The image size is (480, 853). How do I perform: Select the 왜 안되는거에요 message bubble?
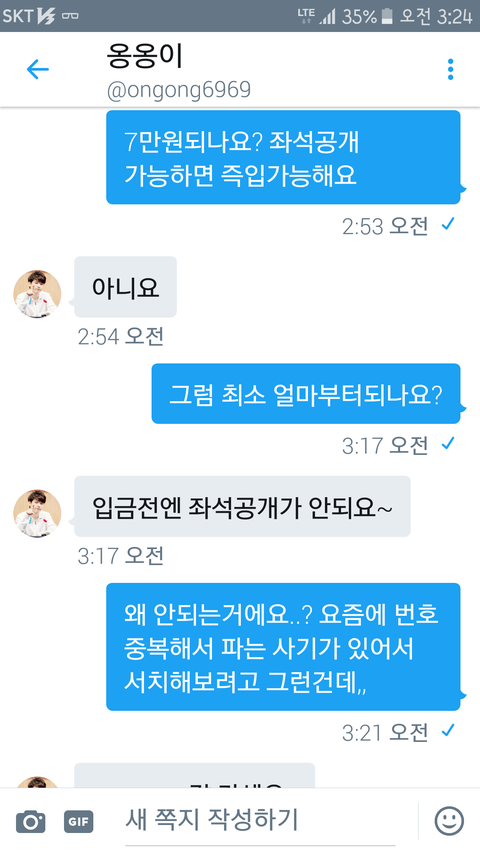tap(285, 647)
